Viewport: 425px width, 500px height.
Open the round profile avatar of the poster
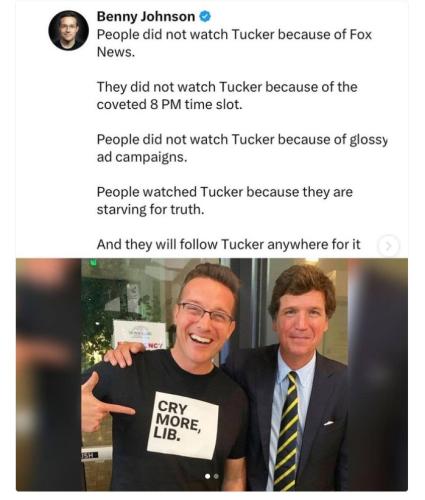(x=69, y=30)
